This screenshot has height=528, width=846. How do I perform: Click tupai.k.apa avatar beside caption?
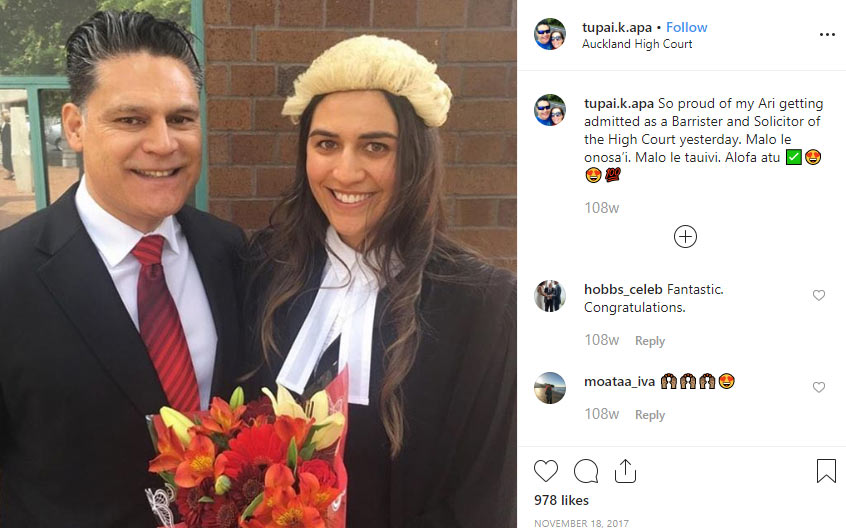[550, 110]
